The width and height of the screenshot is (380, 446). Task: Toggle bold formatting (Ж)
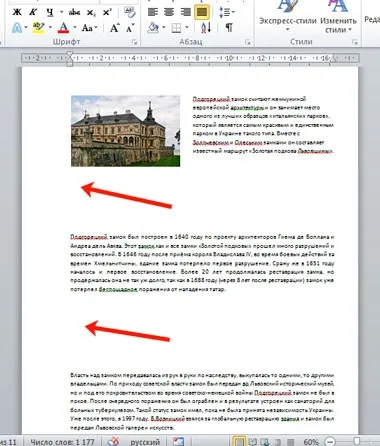coord(17,12)
